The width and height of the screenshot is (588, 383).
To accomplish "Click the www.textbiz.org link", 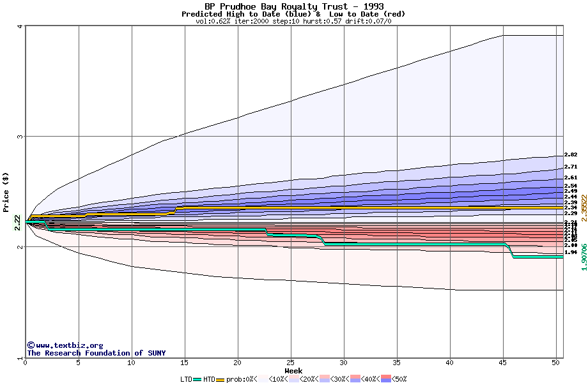I will pyautogui.click(x=68, y=345).
